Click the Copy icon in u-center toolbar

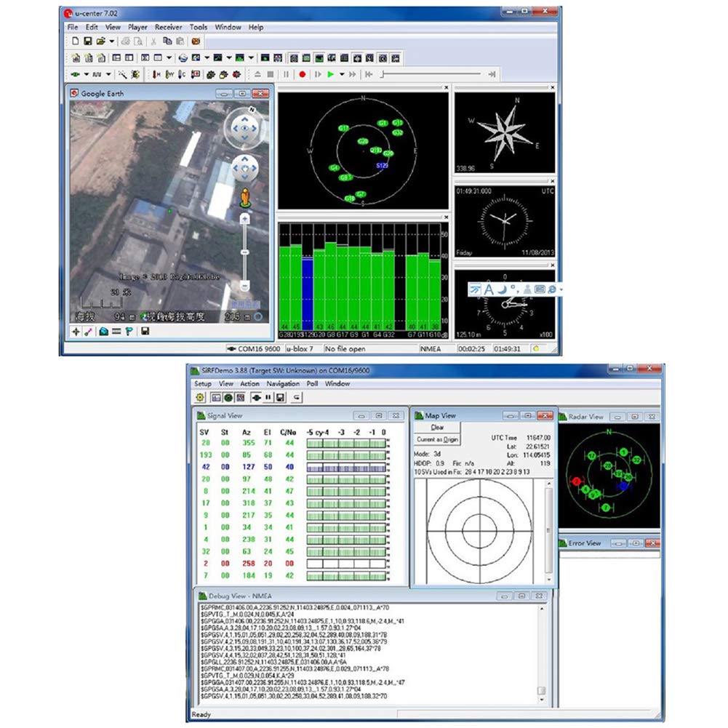[x=167, y=41]
